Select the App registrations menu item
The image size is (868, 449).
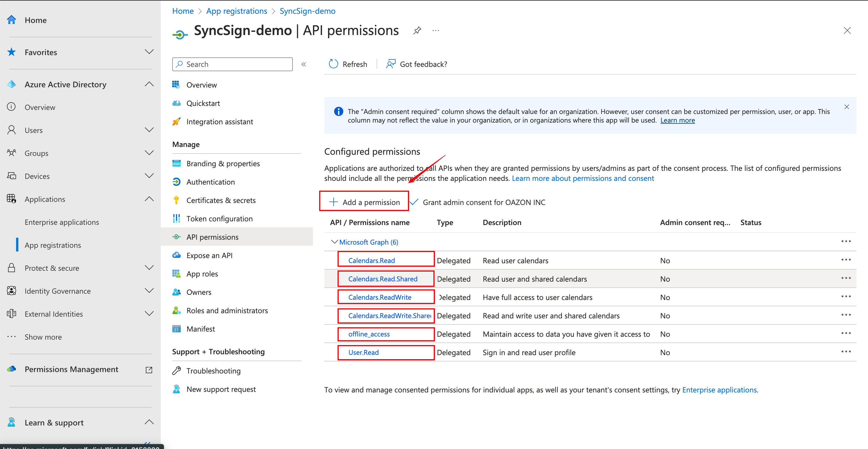click(52, 245)
